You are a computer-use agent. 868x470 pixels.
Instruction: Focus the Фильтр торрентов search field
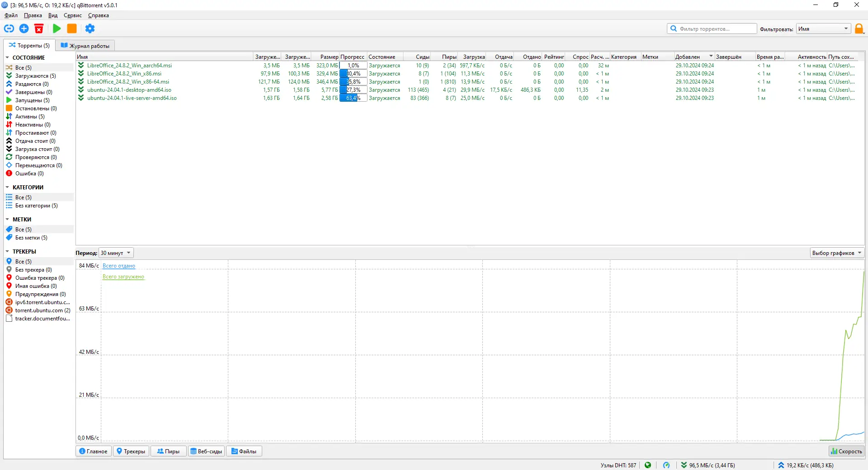point(712,29)
